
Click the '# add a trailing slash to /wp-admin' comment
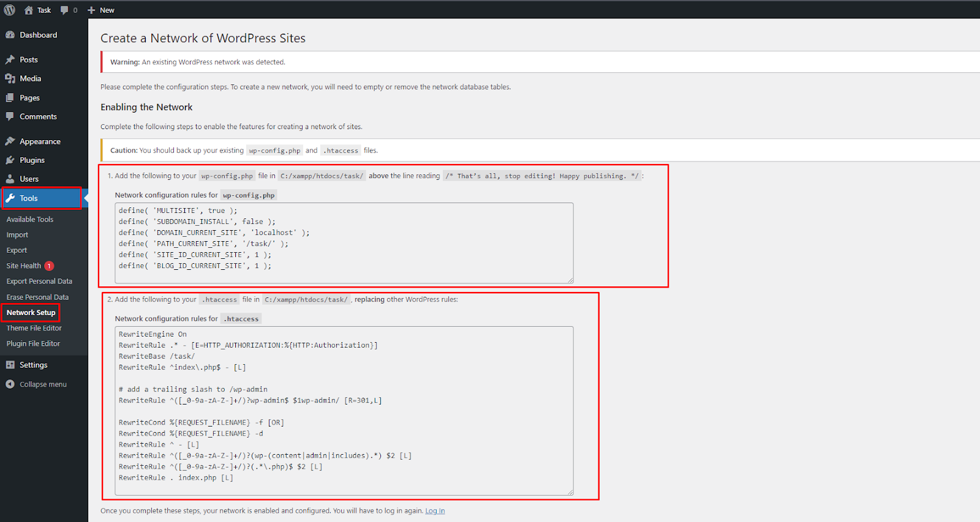tap(193, 389)
